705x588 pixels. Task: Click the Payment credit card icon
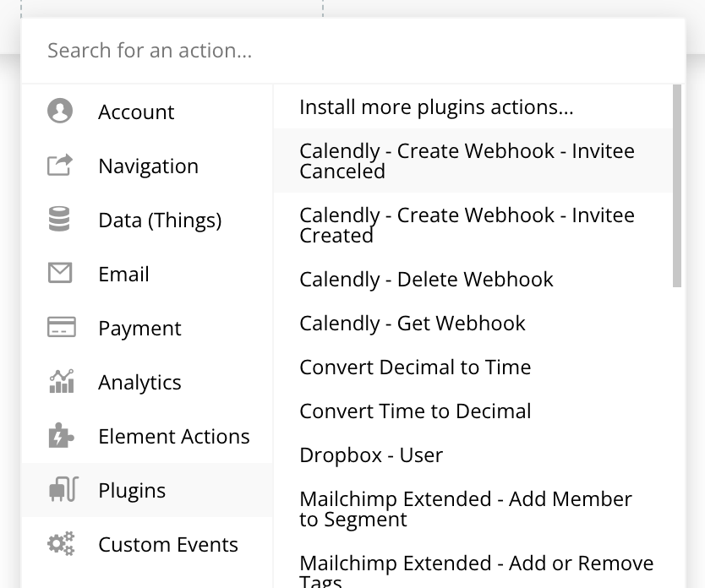(x=61, y=327)
